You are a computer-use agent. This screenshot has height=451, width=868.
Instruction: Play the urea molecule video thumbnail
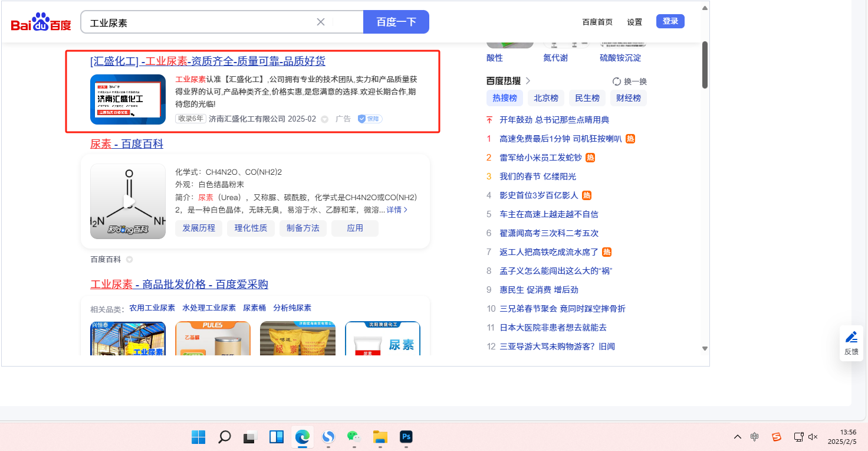128,201
